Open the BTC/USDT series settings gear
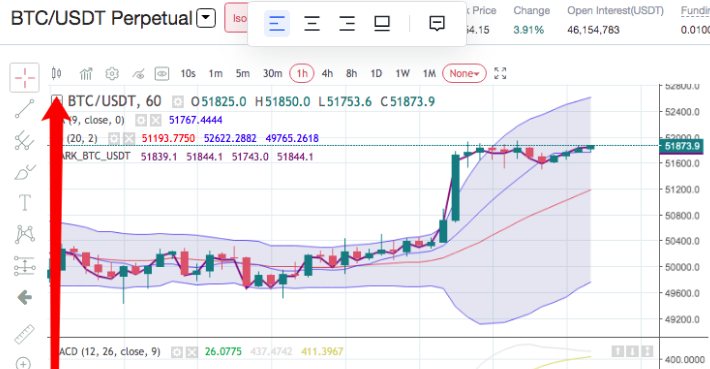Screen dimensions: 710x369 tap(178, 102)
